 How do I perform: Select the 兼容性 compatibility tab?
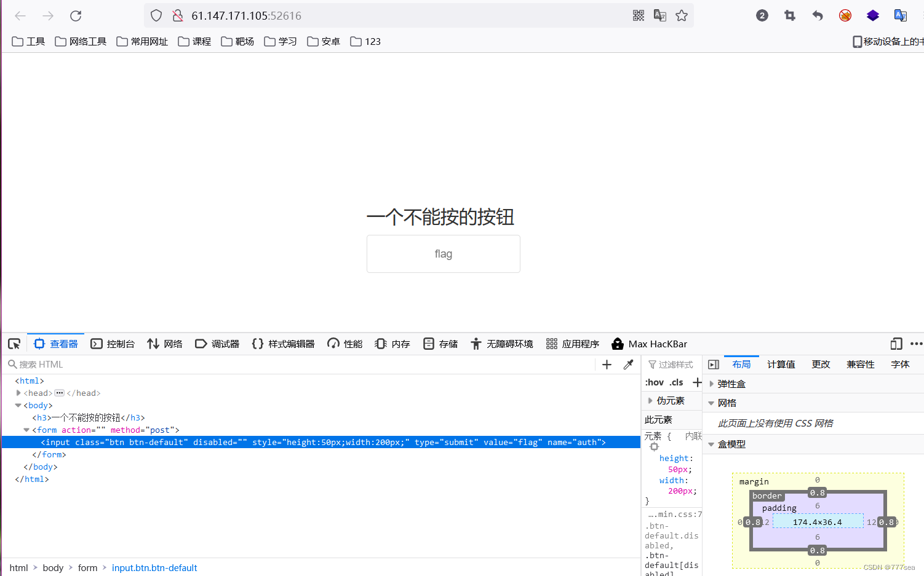click(861, 365)
